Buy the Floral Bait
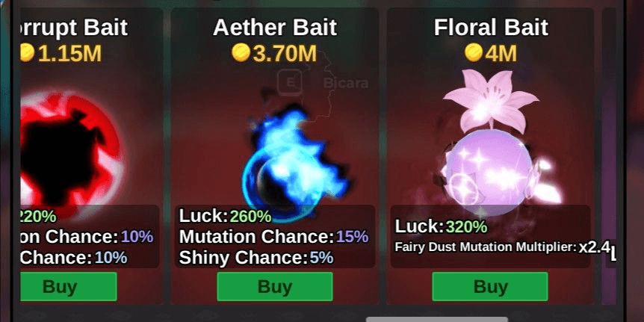This screenshot has width=644, height=322. (x=490, y=286)
